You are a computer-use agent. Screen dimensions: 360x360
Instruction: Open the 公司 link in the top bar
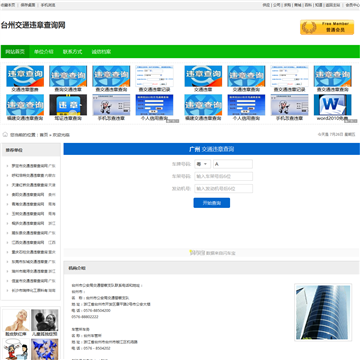277,5
